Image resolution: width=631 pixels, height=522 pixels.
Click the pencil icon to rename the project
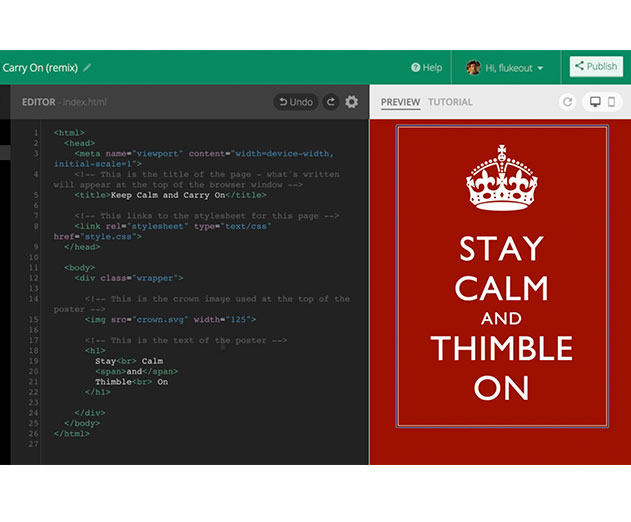click(x=87, y=68)
